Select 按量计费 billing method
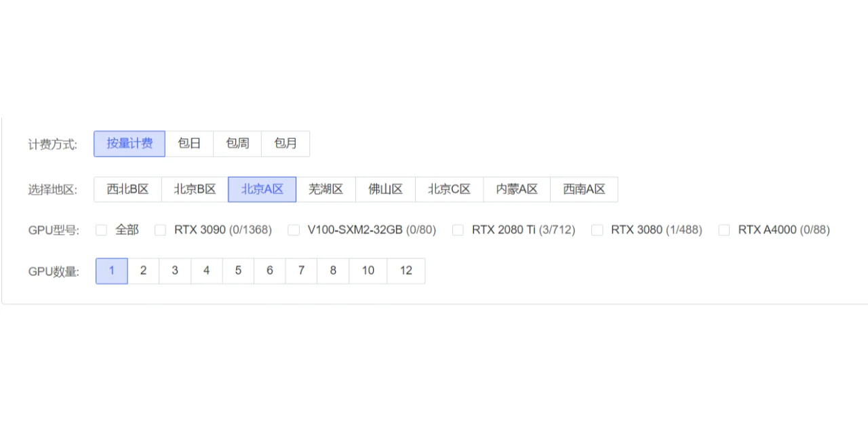Screen dimensions: 868x434 [x=130, y=144]
